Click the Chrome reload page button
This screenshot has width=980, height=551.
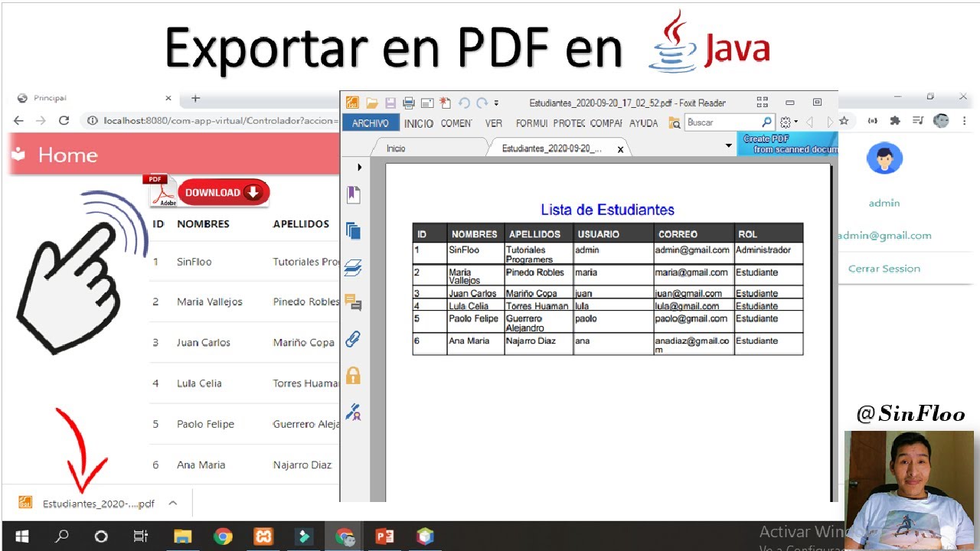pyautogui.click(x=64, y=120)
